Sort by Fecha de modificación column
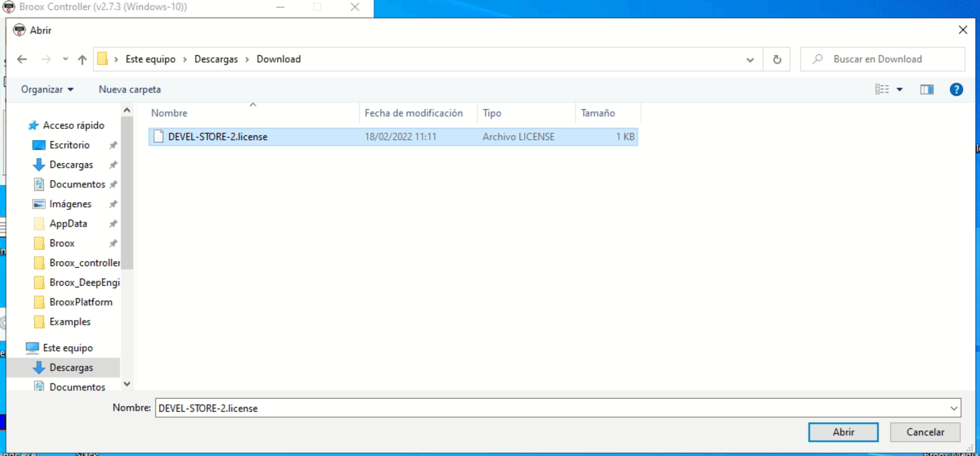Image resolution: width=980 pixels, height=456 pixels. (x=414, y=113)
